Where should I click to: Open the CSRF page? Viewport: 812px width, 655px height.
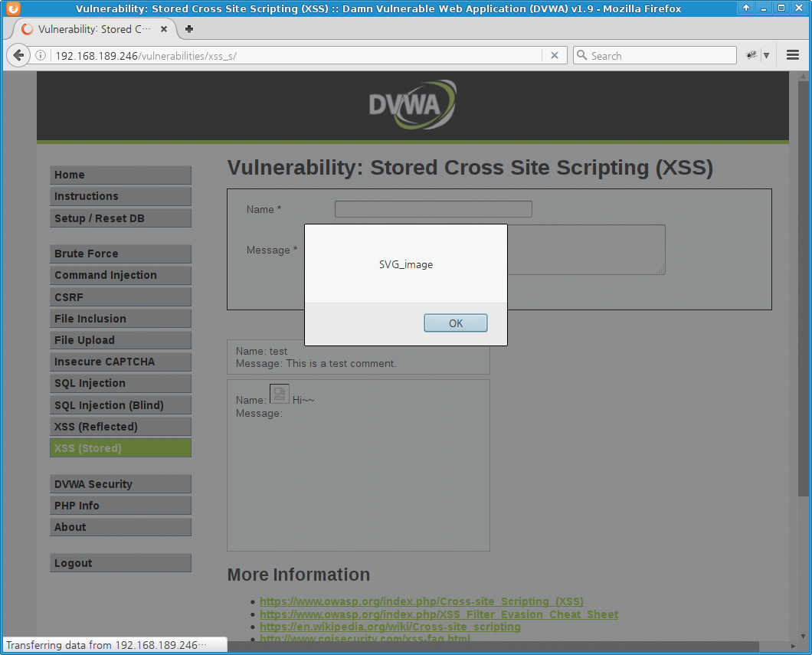pos(121,297)
